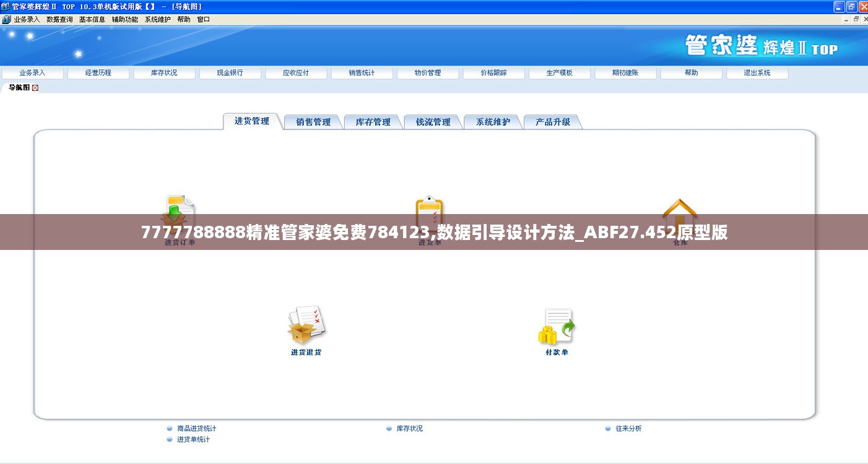Screen dimensions: 868x464
Task: Open the 商品进货统计 link
Action: point(196,428)
